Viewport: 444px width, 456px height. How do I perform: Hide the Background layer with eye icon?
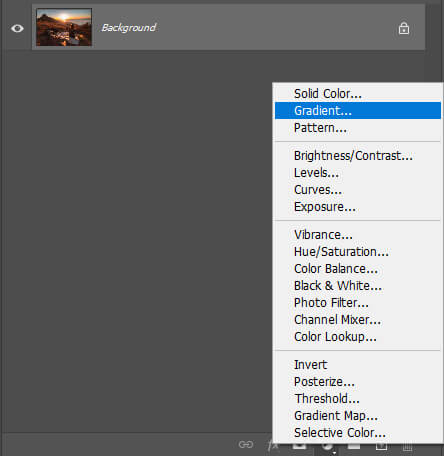pyautogui.click(x=17, y=28)
